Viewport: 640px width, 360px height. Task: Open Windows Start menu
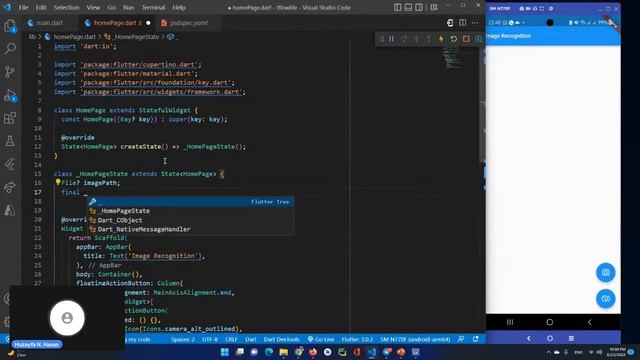[224, 352]
